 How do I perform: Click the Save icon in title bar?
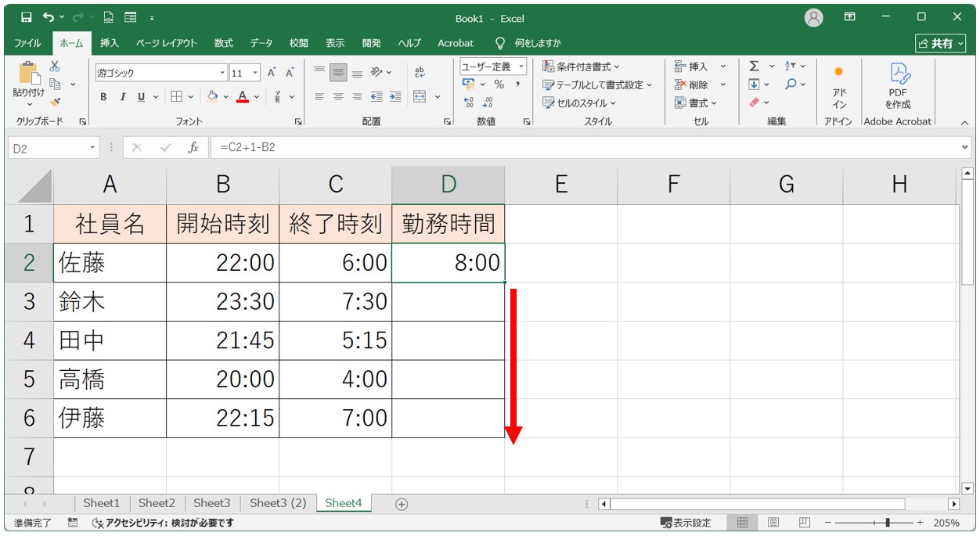[27, 17]
